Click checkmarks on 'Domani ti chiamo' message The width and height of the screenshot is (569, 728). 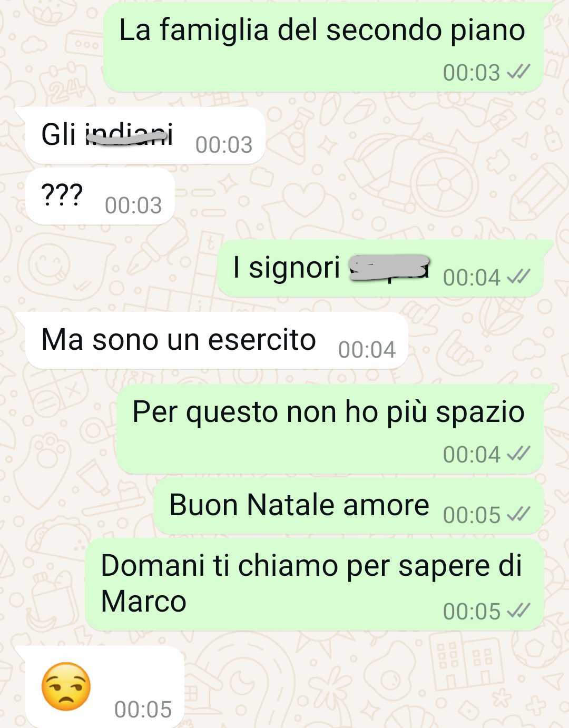click(518, 611)
